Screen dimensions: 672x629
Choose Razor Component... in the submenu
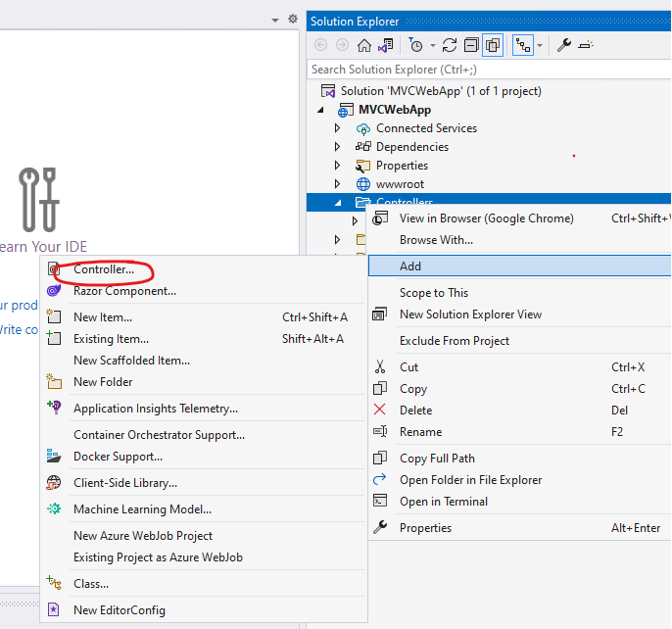click(x=124, y=291)
